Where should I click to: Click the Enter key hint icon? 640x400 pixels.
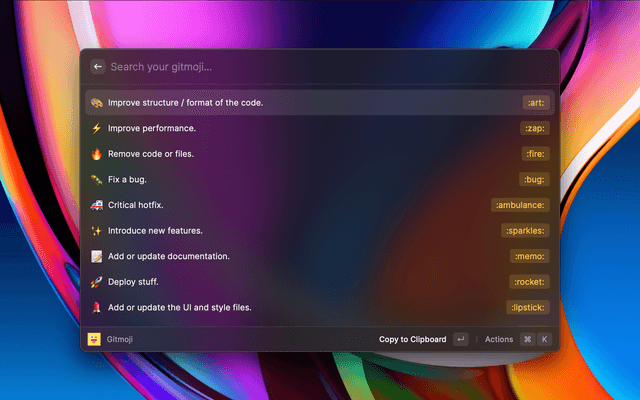click(460, 339)
